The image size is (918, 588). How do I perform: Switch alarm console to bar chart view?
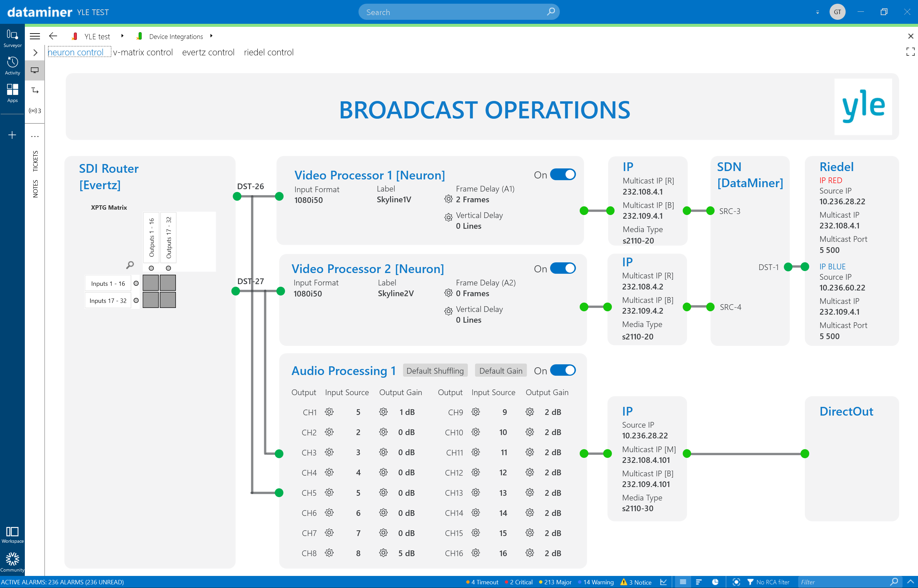coord(699,582)
